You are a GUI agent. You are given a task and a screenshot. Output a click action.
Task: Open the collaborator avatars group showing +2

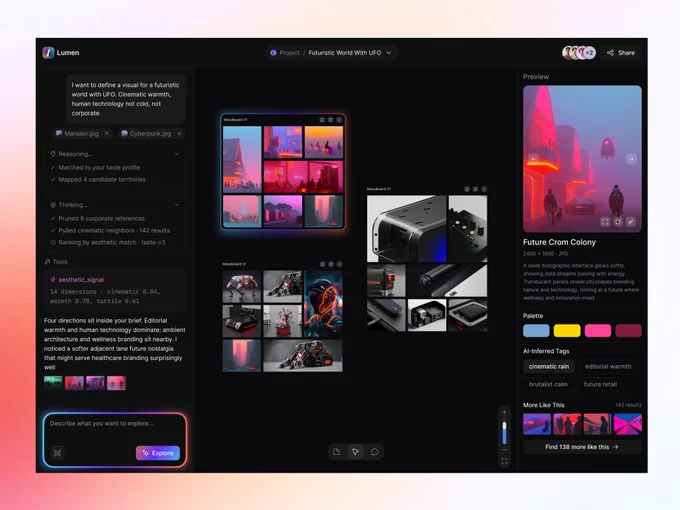579,52
